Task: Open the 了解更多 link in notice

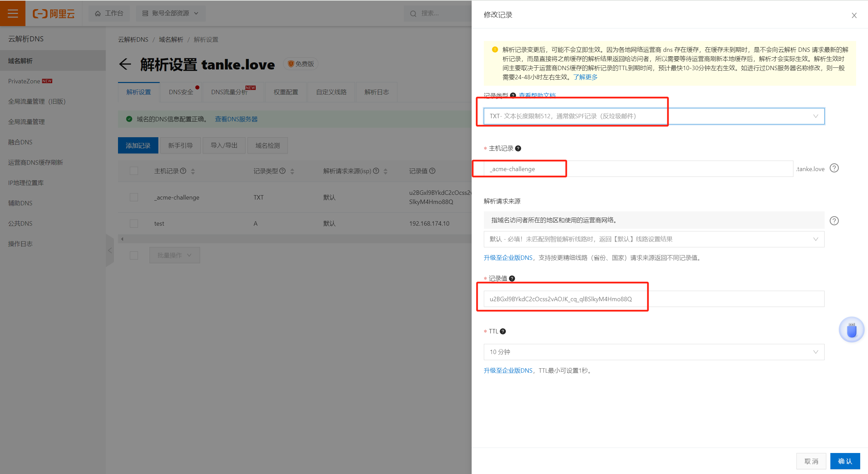Action: (585, 77)
